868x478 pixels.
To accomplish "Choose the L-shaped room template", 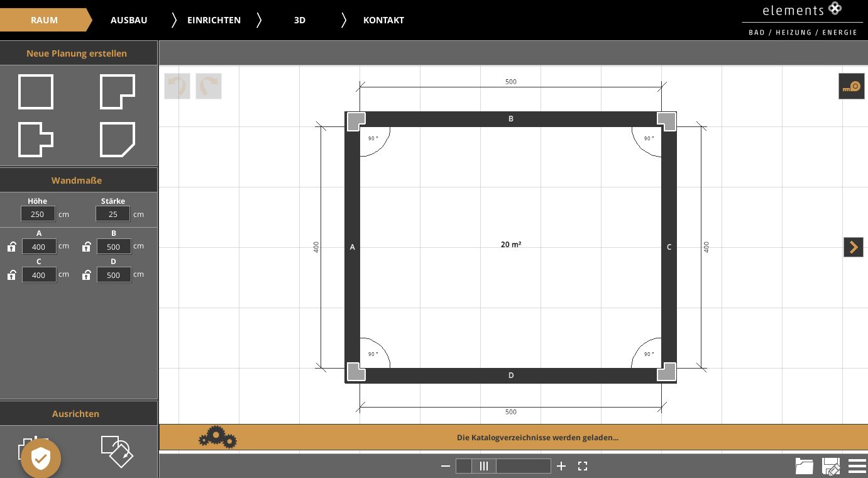I will point(118,92).
